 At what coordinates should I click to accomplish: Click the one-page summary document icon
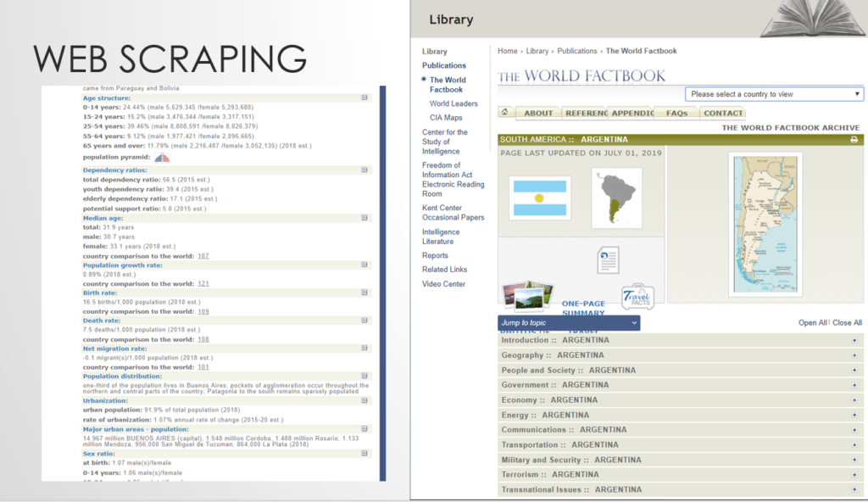[x=606, y=259]
